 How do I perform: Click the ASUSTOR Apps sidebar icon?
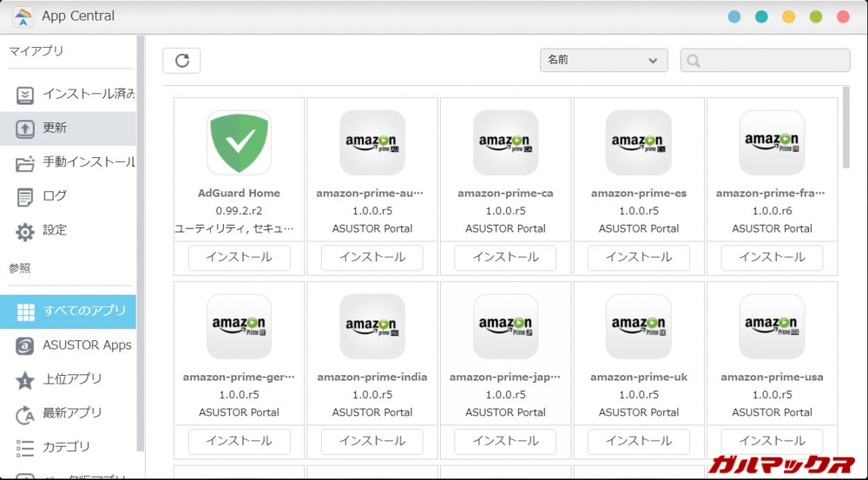click(x=25, y=345)
